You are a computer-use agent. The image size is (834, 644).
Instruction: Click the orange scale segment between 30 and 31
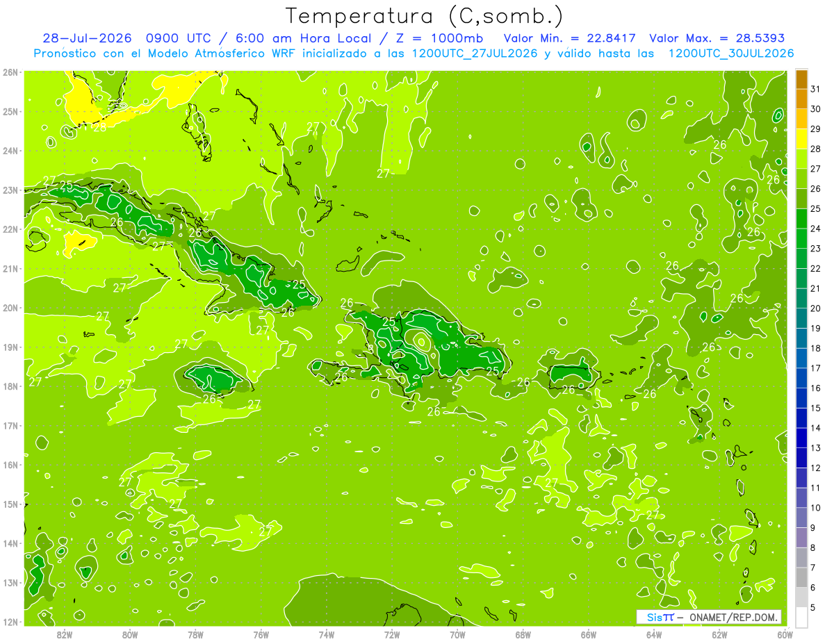(x=801, y=99)
